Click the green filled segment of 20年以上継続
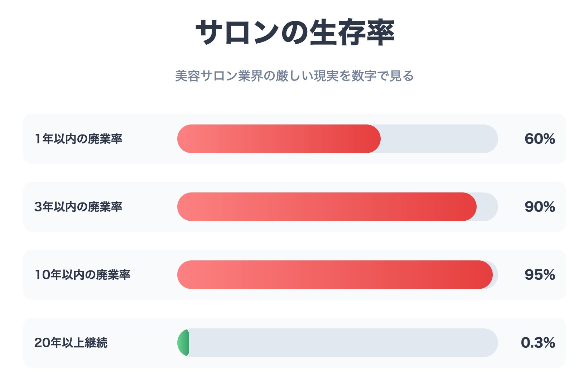 tap(184, 343)
